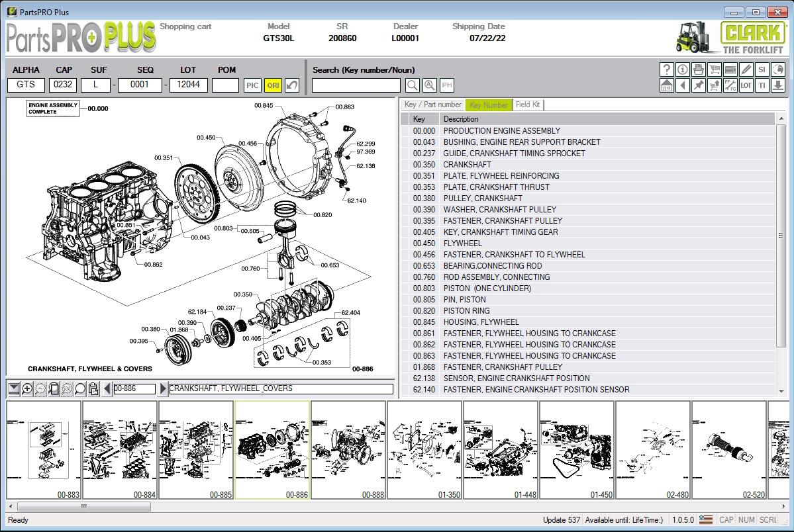The image size is (794, 532).
Task: Click the LOT button in the toolbar
Action: point(745,85)
